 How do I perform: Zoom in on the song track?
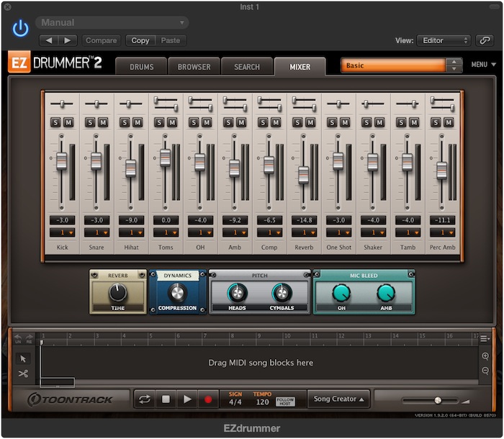tap(485, 356)
